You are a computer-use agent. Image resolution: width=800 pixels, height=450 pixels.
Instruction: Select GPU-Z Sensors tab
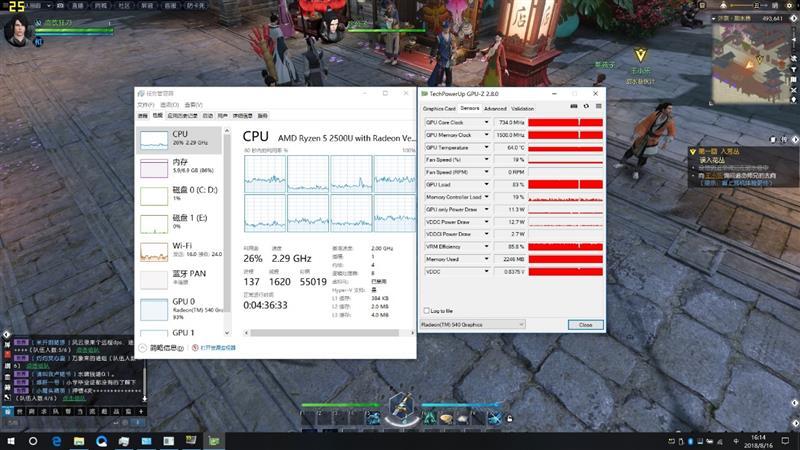pos(469,108)
